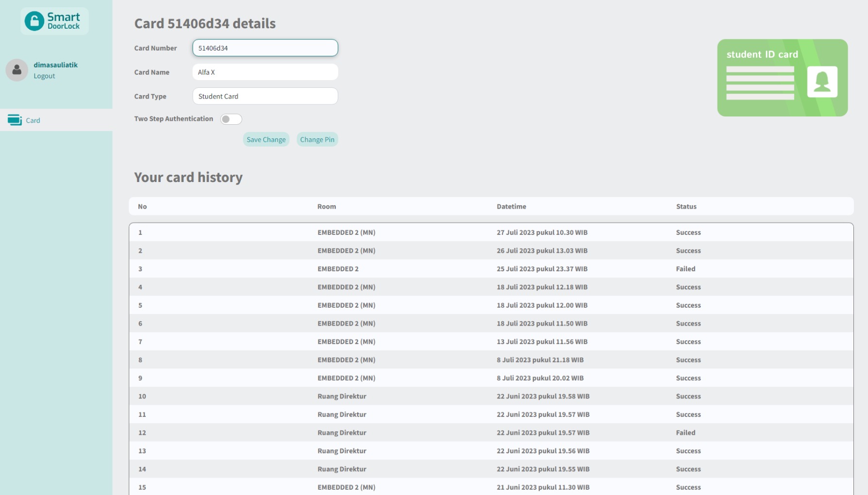Toggle Two Step Authentication switch
This screenshot has width=868, height=495.
pos(231,119)
